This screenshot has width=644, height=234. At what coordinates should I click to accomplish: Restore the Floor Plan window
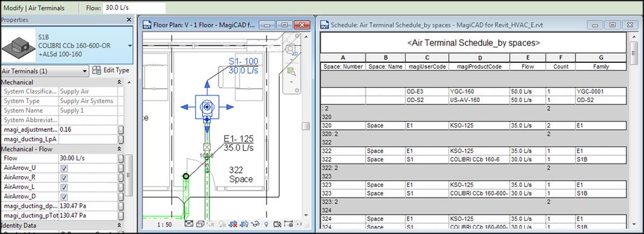tap(284, 25)
